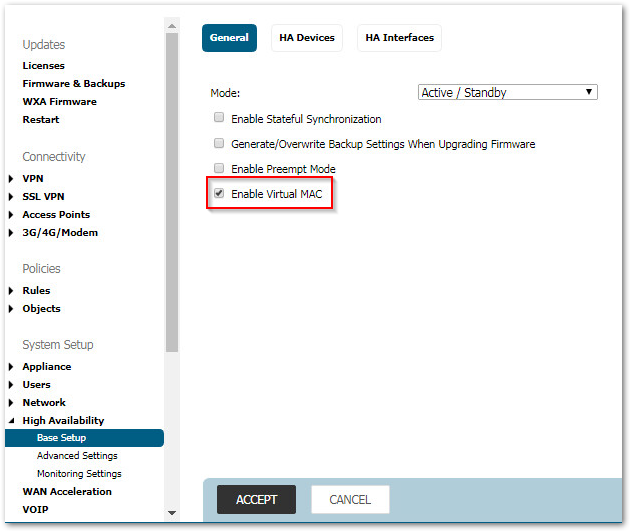Viewport: 631px width, 532px height.
Task: Select the General tab
Action: pyautogui.click(x=229, y=38)
